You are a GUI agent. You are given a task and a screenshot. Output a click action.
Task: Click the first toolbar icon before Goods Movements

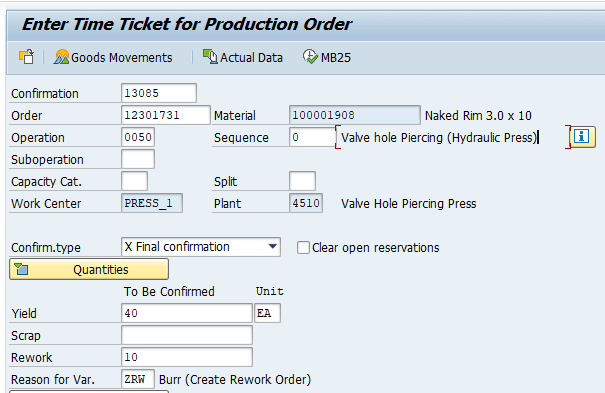click(26, 57)
